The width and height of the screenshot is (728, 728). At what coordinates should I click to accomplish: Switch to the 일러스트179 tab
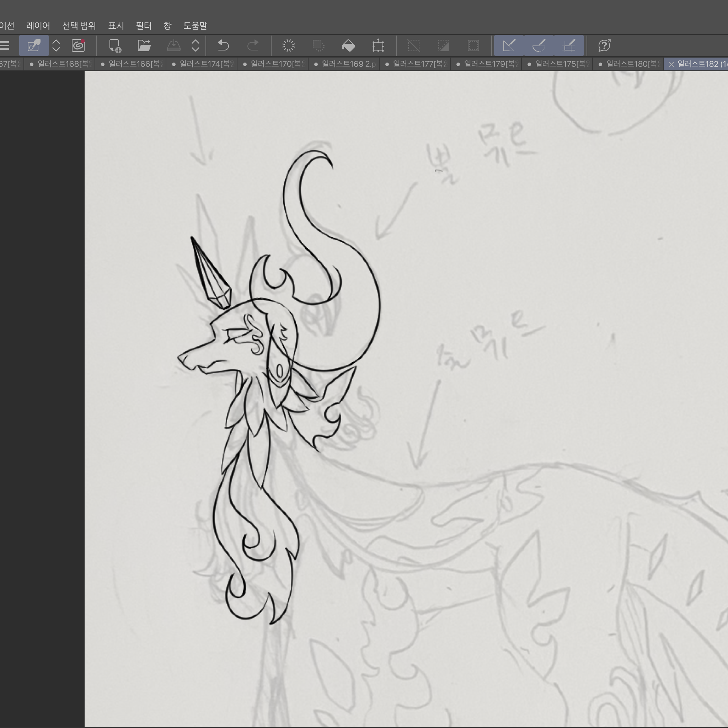click(487, 64)
